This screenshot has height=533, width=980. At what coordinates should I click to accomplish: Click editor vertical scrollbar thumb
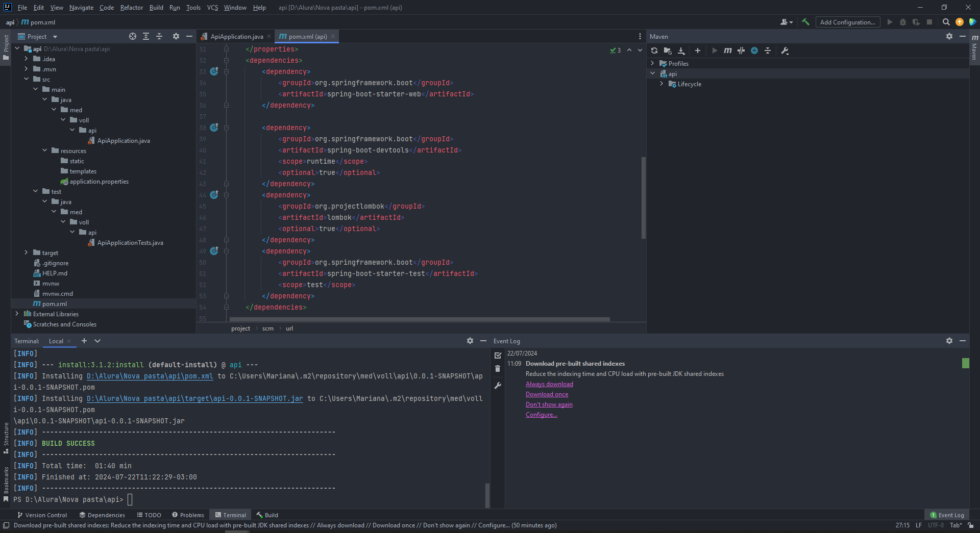click(643, 198)
